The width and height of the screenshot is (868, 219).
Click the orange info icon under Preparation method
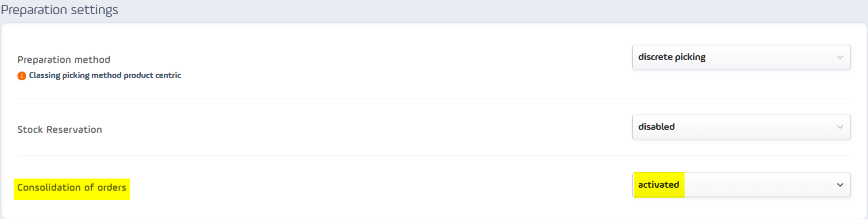click(22, 76)
